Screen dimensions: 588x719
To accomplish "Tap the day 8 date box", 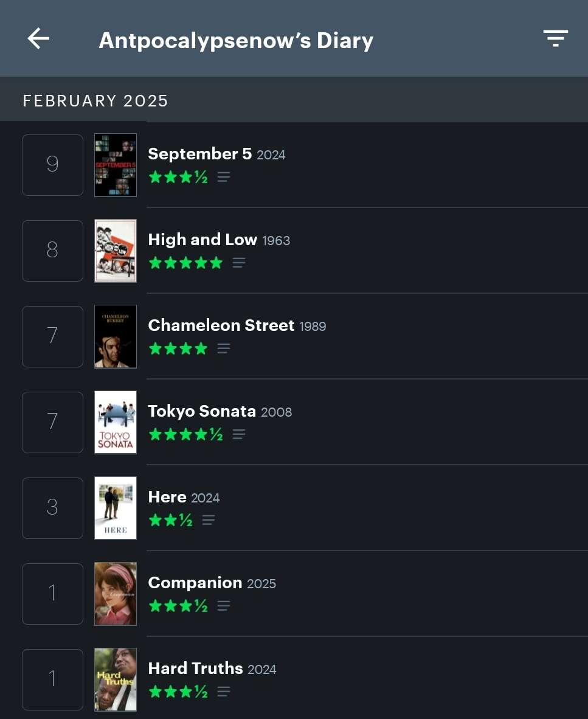I will [x=52, y=251].
